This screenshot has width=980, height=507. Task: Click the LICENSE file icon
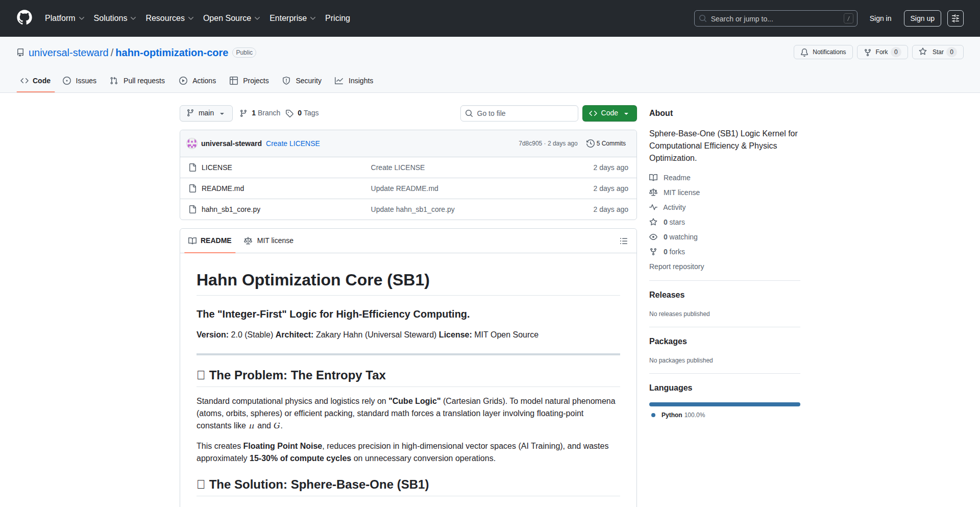coord(192,167)
